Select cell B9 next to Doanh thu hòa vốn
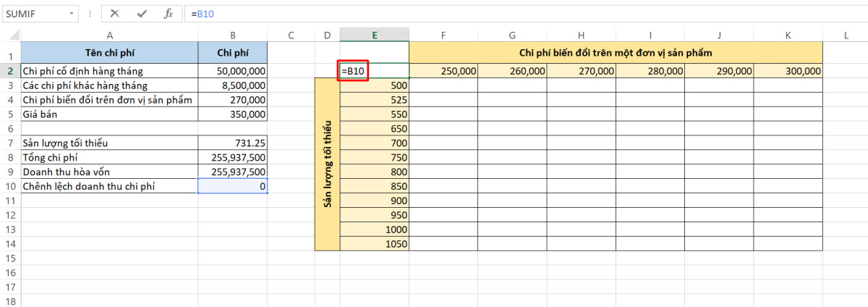This screenshot has width=868, height=307. click(x=233, y=172)
